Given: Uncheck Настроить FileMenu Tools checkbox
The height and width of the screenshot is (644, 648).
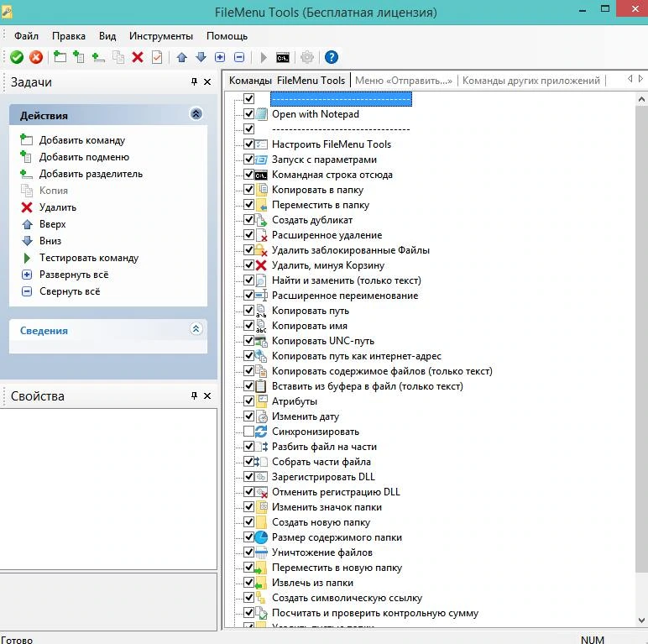Looking at the screenshot, I should click(248, 144).
